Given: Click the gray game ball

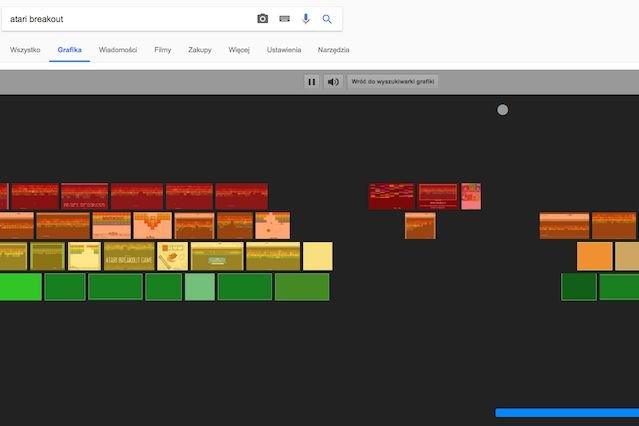Looking at the screenshot, I should coord(502,110).
